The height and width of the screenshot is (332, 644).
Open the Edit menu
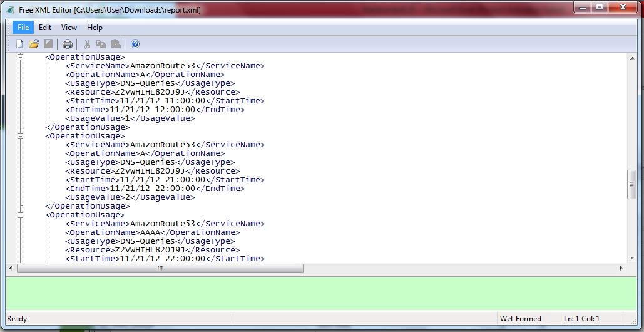[x=45, y=28]
